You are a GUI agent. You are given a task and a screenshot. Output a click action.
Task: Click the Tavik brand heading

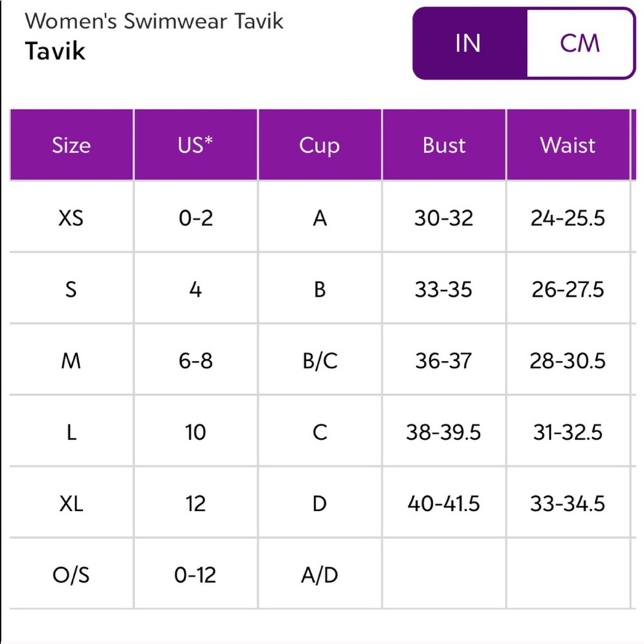click(55, 51)
